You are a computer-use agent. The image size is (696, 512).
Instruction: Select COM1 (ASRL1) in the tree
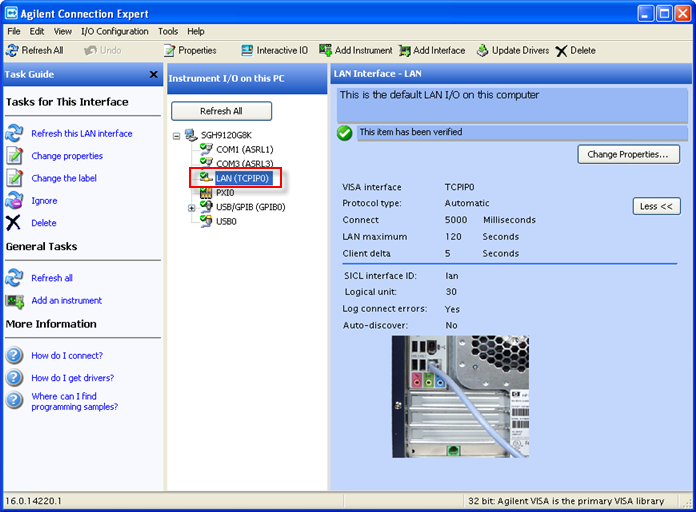coord(245,149)
